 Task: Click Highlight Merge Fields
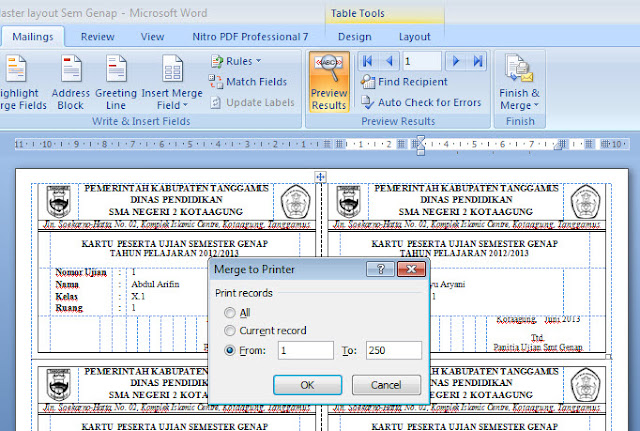pyautogui.click(x=22, y=82)
